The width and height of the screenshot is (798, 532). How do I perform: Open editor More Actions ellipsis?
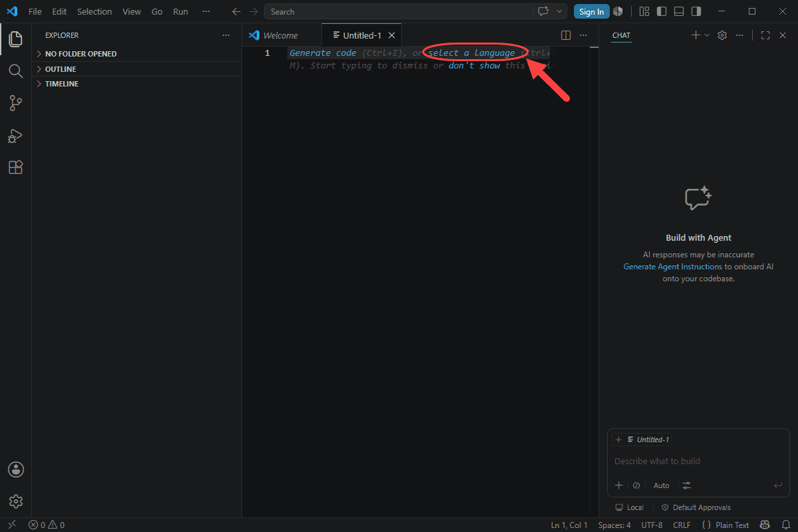click(583, 35)
